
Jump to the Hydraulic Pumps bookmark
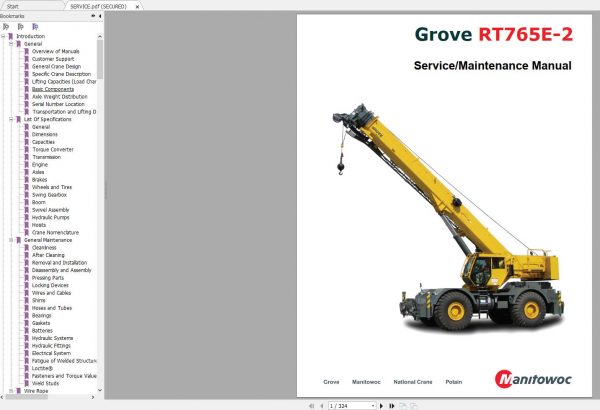click(51, 217)
